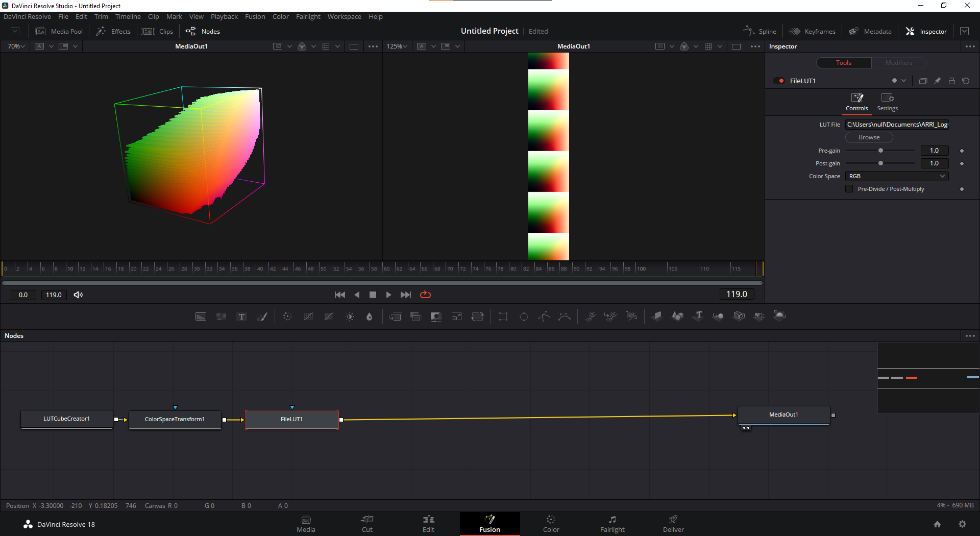Click the Browse button for LUT file
Screen dimensions: 980x536
pyautogui.click(x=869, y=137)
